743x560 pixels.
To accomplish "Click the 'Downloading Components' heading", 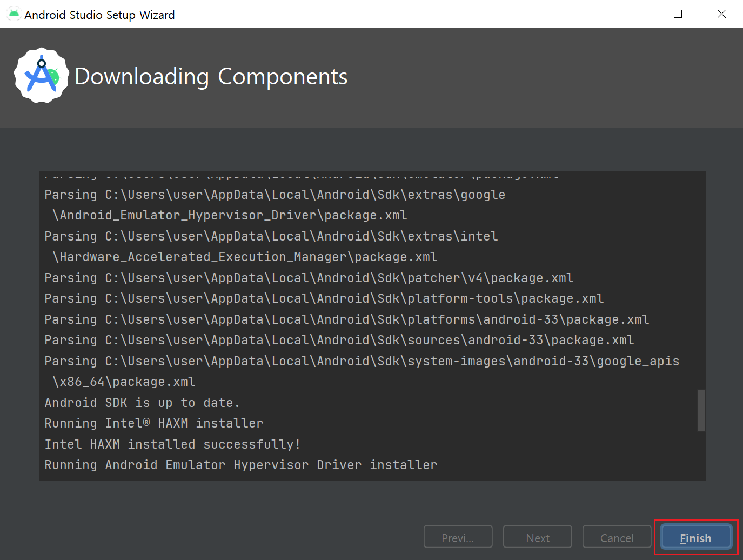I will (x=211, y=76).
